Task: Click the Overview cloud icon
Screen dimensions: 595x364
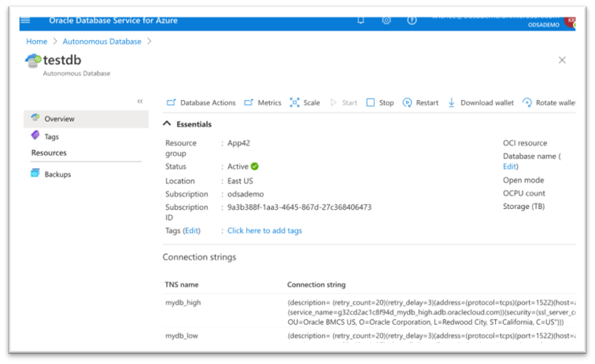Action: (35, 118)
